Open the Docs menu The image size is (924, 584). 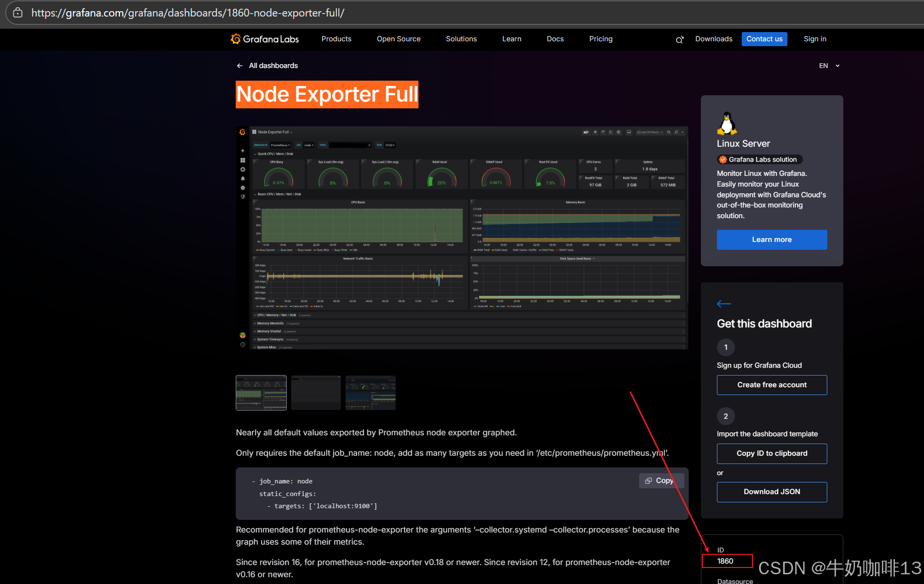pyautogui.click(x=555, y=39)
